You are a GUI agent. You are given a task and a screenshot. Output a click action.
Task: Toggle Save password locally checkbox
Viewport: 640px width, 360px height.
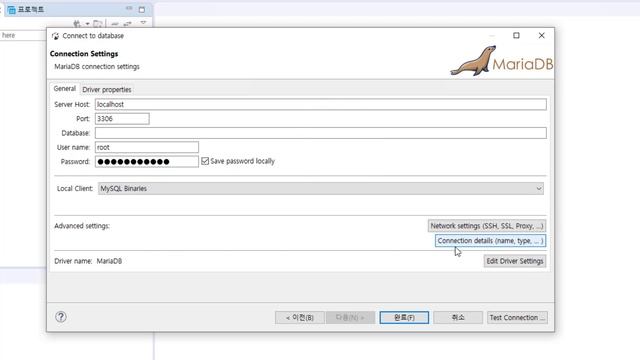click(205, 161)
